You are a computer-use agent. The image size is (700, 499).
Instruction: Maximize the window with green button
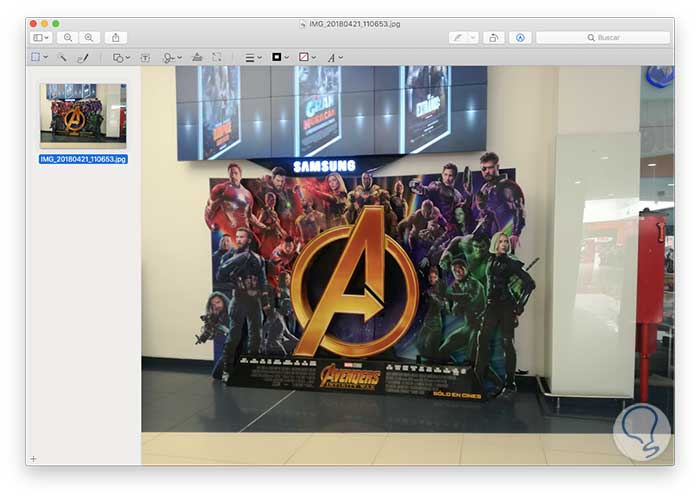tap(56, 24)
